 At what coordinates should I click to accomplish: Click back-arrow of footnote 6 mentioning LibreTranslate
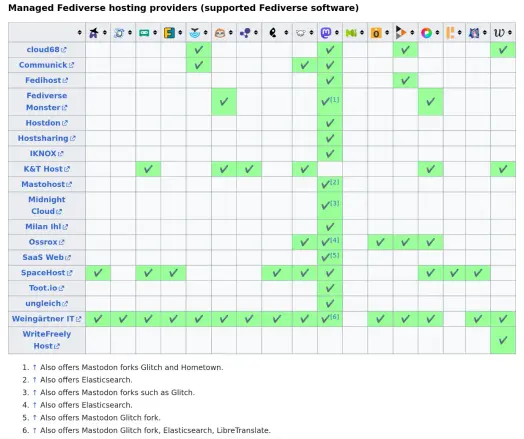click(34, 430)
